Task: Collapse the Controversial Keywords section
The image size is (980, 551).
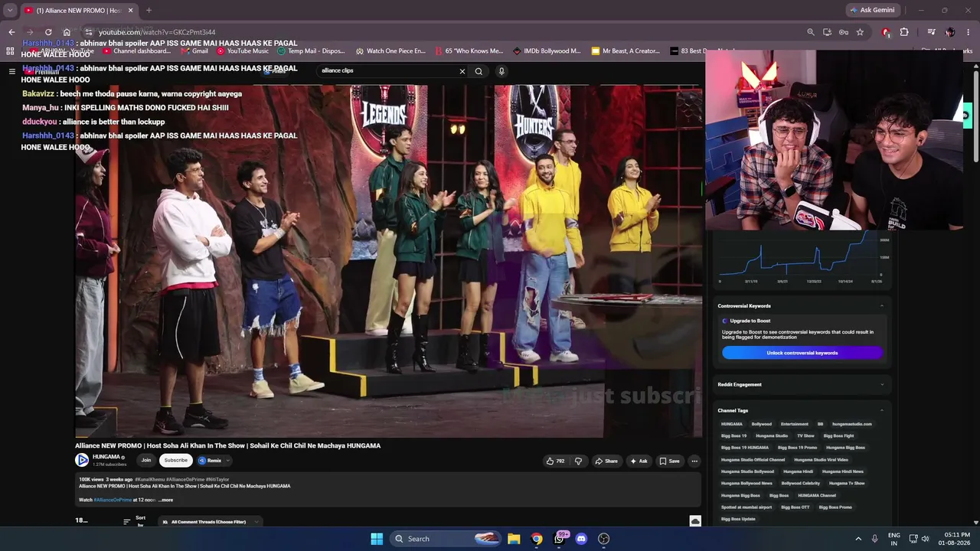Action: pyautogui.click(x=881, y=306)
